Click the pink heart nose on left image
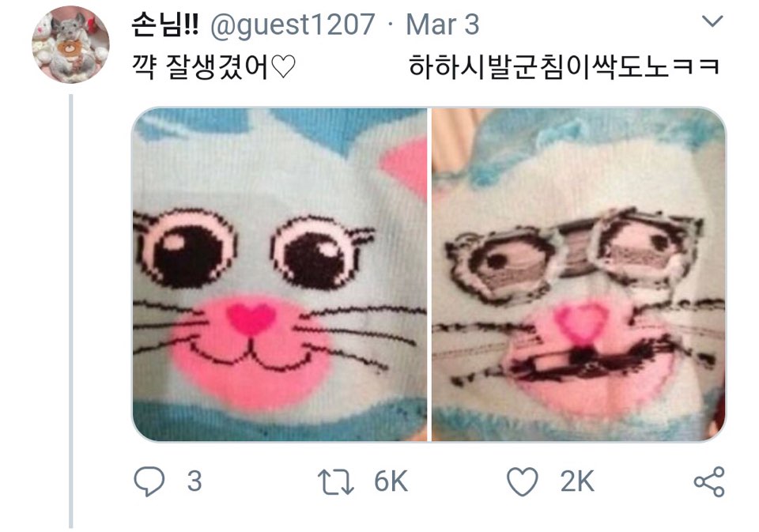Screen dimensions: 759x532 (251, 318)
